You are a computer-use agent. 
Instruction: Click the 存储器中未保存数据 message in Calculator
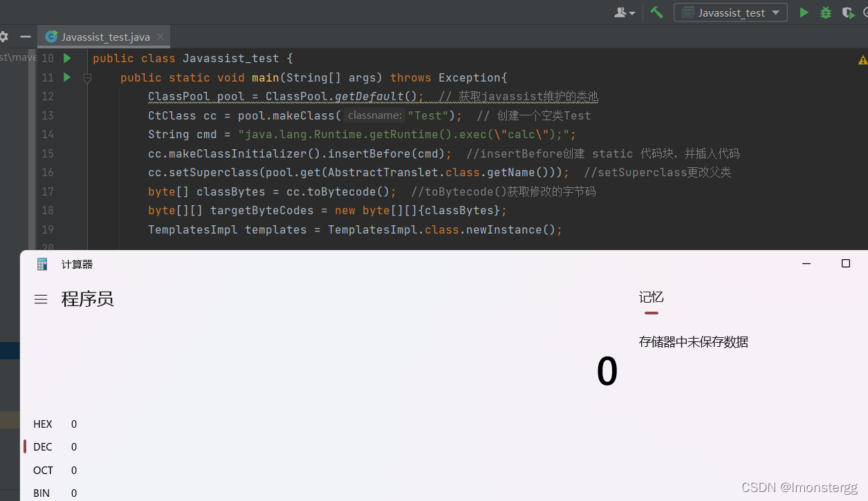[x=694, y=342]
